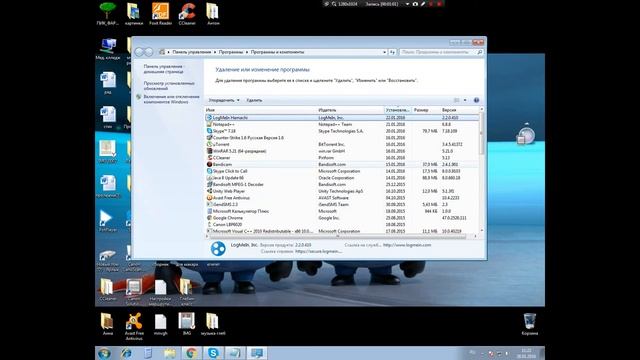Open the view options dropdown arrow
This screenshot has width=640, height=360.
click(x=465, y=100)
